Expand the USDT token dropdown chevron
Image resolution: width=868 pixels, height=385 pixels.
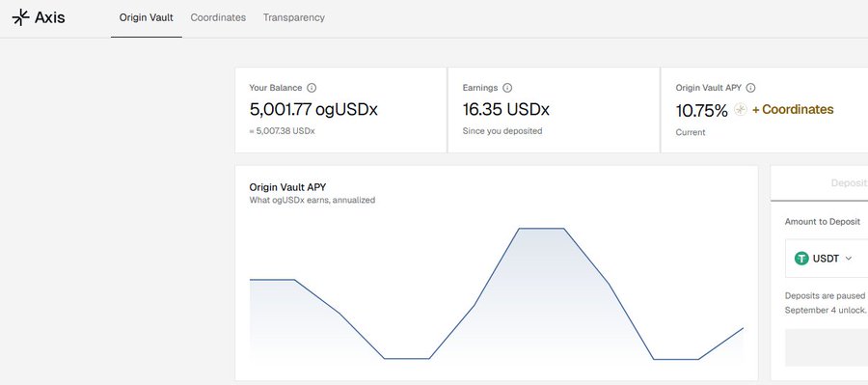point(848,259)
